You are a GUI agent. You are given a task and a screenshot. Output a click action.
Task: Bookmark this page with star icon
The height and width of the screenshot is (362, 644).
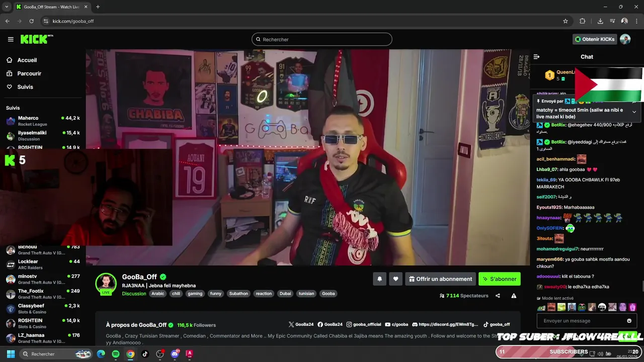[x=566, y=21]
